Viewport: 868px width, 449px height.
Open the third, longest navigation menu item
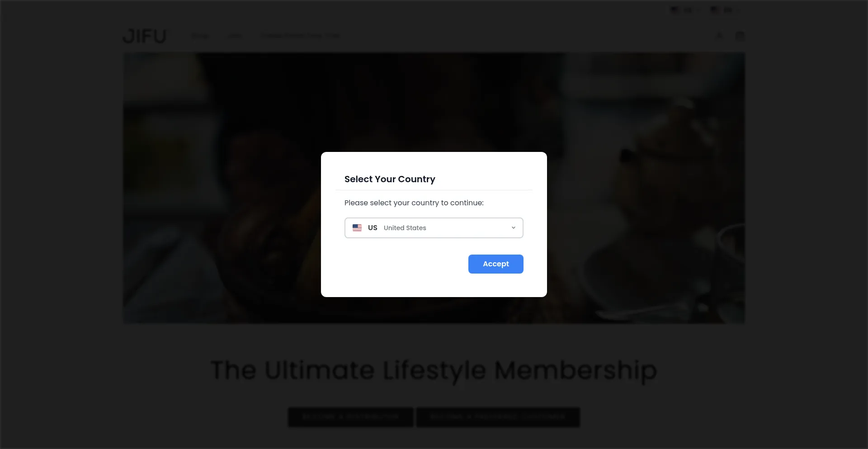click(300, 36)
